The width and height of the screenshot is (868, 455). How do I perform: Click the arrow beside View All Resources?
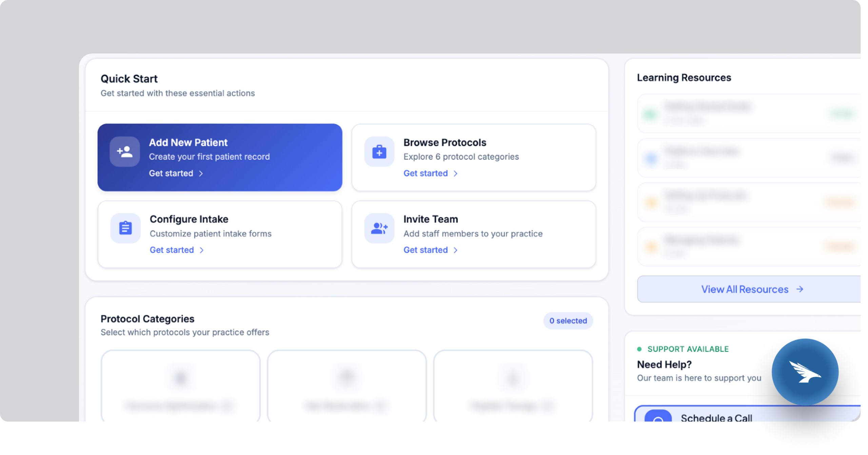800,289
